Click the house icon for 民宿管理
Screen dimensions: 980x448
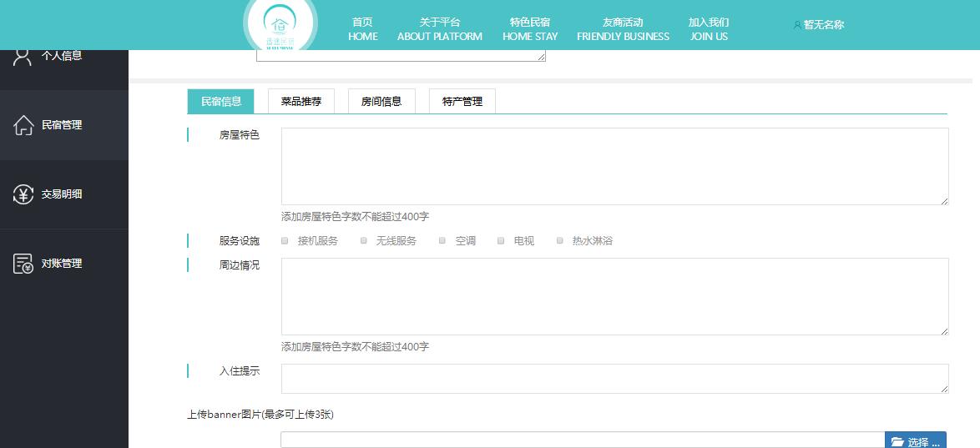(23, 125)
